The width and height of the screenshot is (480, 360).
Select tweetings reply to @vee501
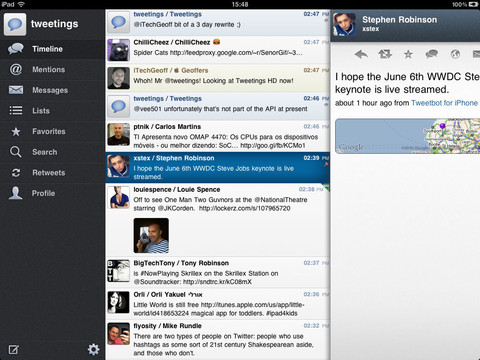click(x=218, y=106)
